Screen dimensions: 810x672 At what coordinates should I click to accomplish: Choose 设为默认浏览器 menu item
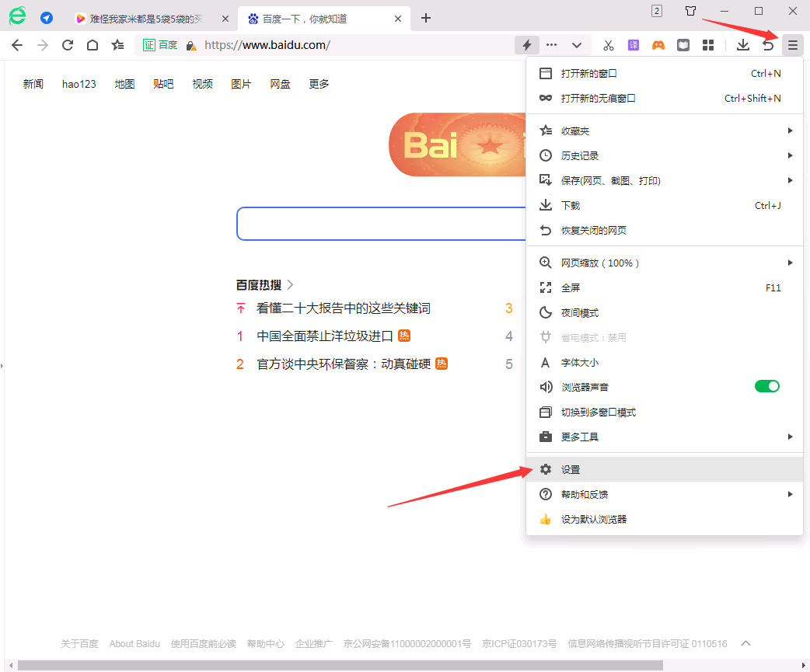[x=665, y=519]
